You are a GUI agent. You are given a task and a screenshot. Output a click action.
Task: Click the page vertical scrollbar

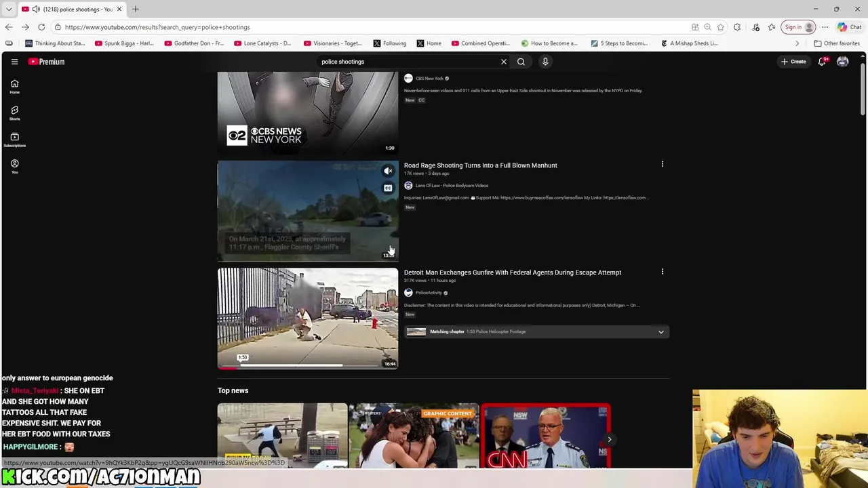pyautogui.click(x=863, y=88)
